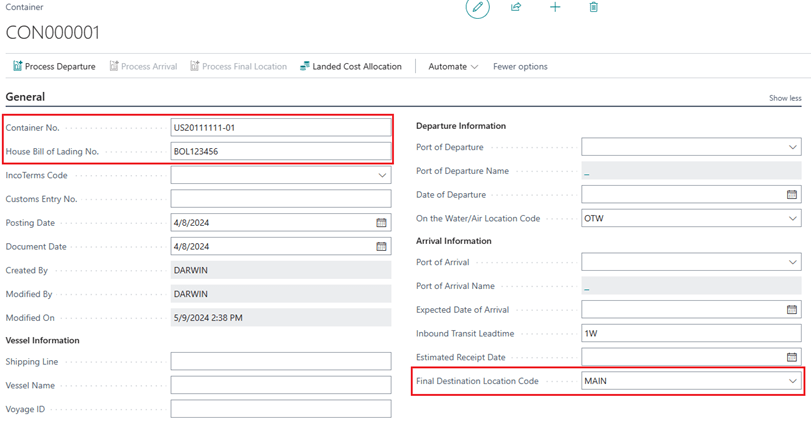Open the Expected Date of Arrival calendar
Image resolution: width=811 pixels, height=424 pixels.
pyautogui.click(x=792, y=310)
